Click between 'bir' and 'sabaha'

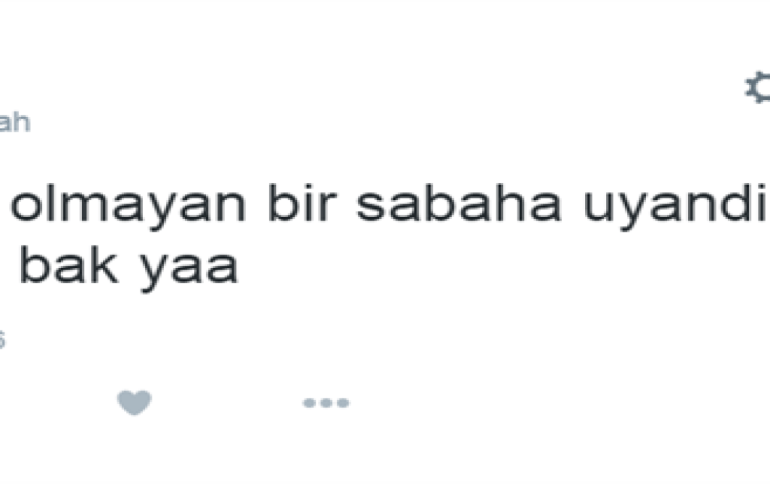tap(346, 205)
